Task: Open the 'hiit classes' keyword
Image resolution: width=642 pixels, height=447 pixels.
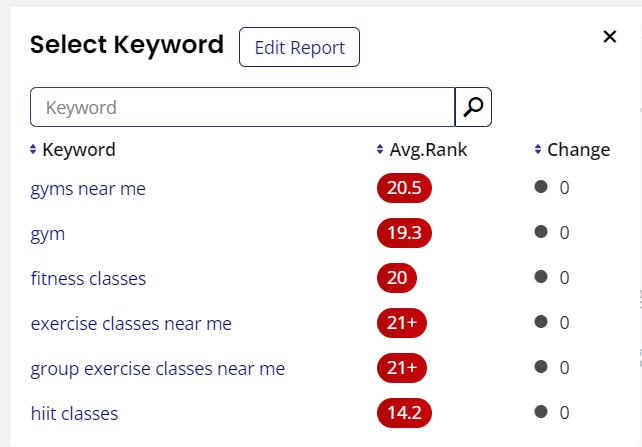Action: click(x=74, y=413)
